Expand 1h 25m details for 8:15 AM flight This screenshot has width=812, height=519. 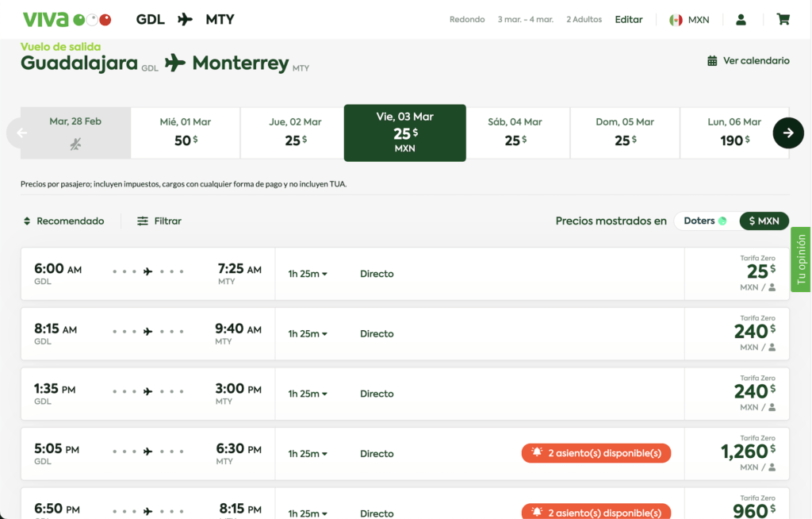(308, 334)
